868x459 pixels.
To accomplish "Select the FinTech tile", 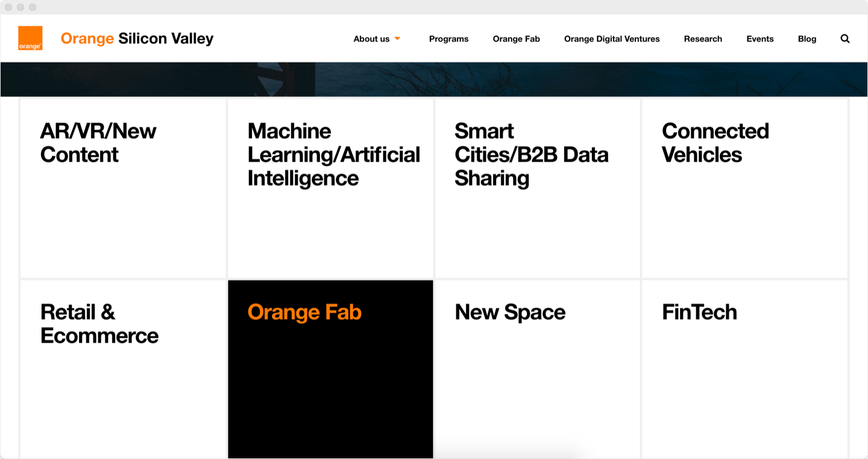I will [x=744, y=369].
